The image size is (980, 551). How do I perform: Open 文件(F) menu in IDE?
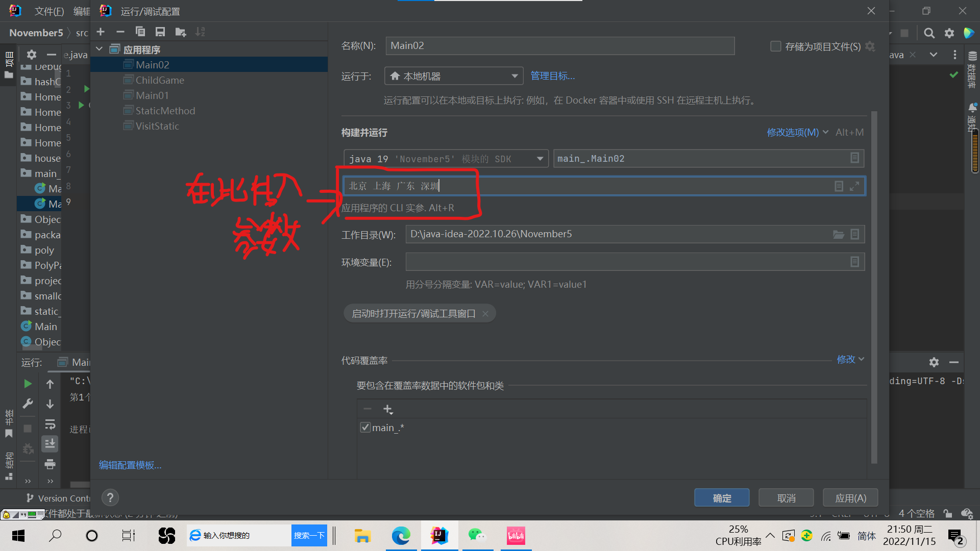click(x=49, y=11)
